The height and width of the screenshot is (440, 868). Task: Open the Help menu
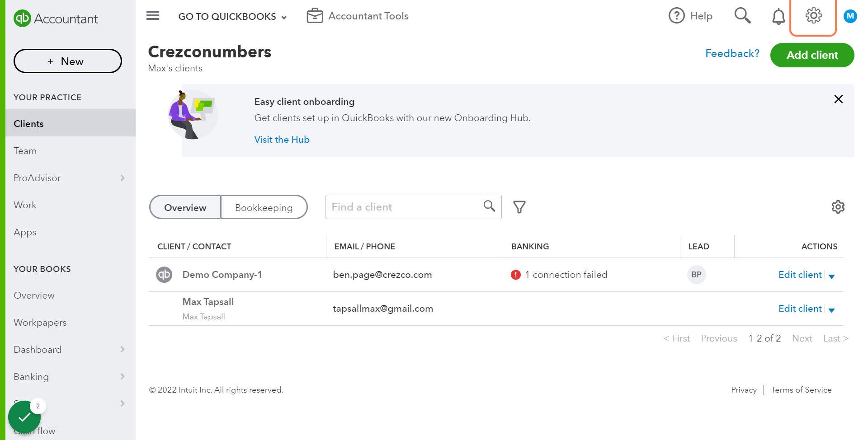tap(690, 16)
